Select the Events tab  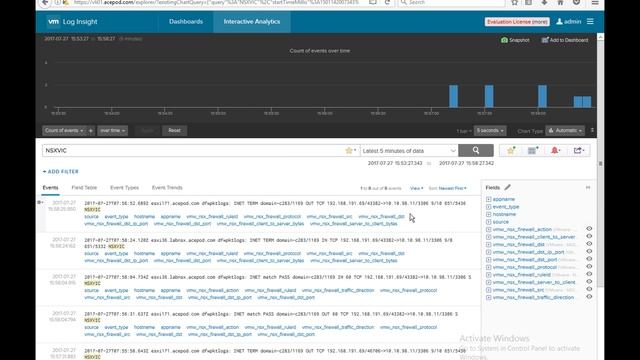tap(51, 188)
